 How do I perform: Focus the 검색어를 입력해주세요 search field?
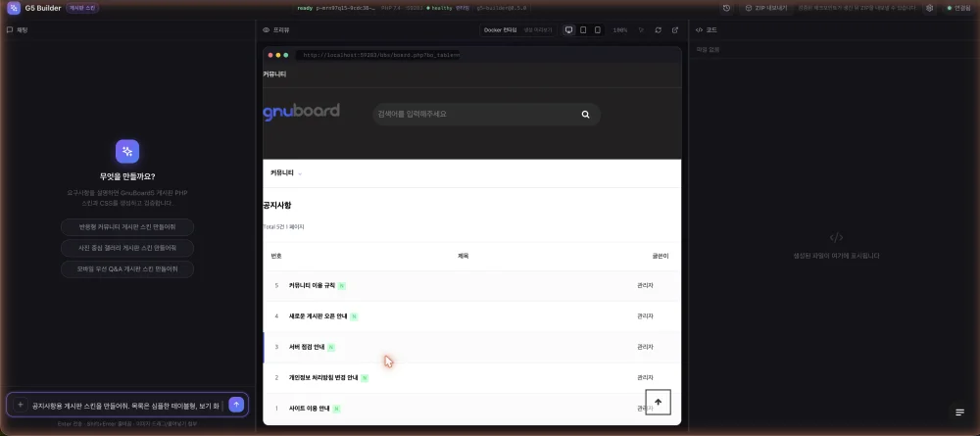(475, 115)
